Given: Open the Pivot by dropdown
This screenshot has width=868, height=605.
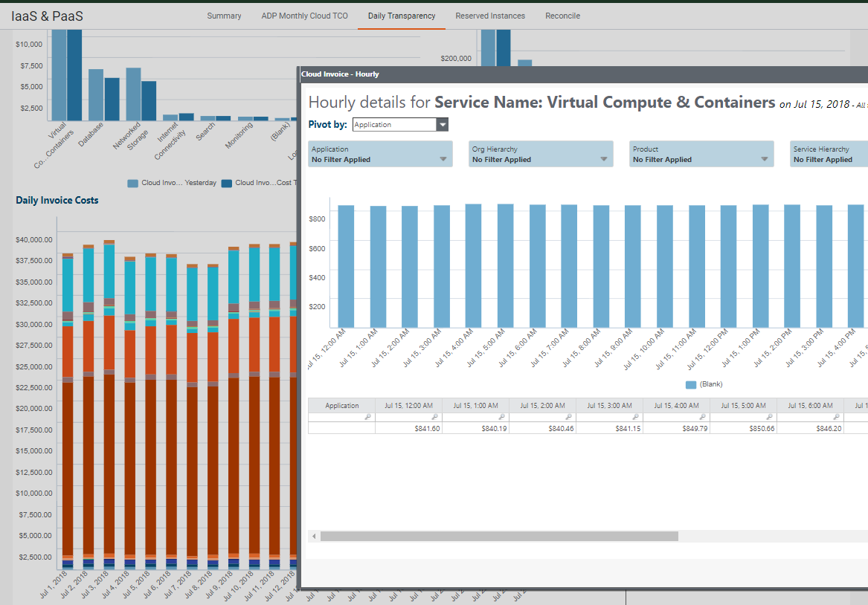Looking at the screenshot, I should pos(443,125).
